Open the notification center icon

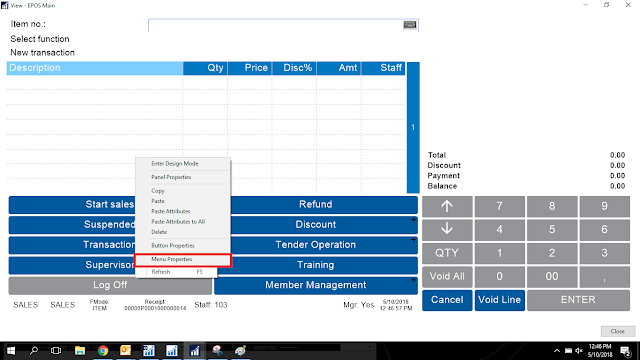626,351
